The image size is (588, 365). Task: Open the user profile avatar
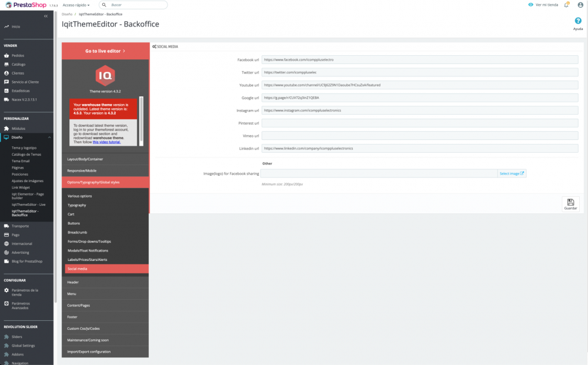(580, 5)
